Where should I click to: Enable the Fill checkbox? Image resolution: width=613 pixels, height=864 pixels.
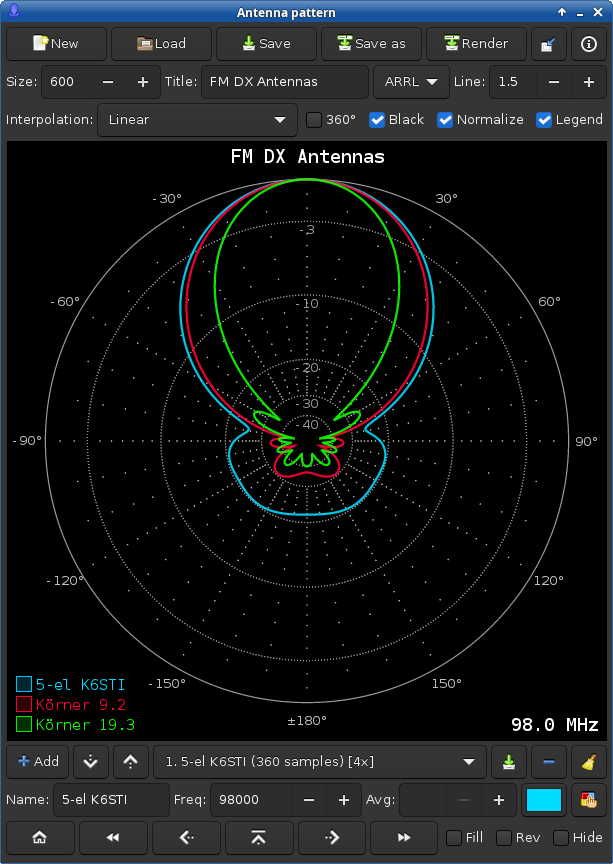click(465, 838)
